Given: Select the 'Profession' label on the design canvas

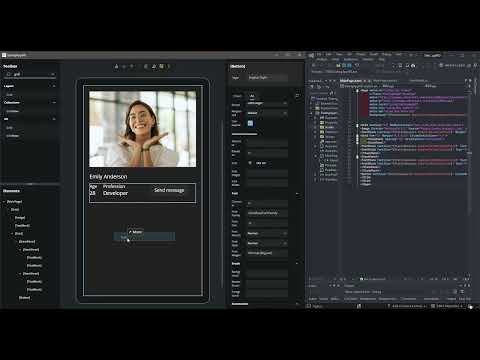Looking at the screenshot, I should pyautogui.click(x=114, y=186).
